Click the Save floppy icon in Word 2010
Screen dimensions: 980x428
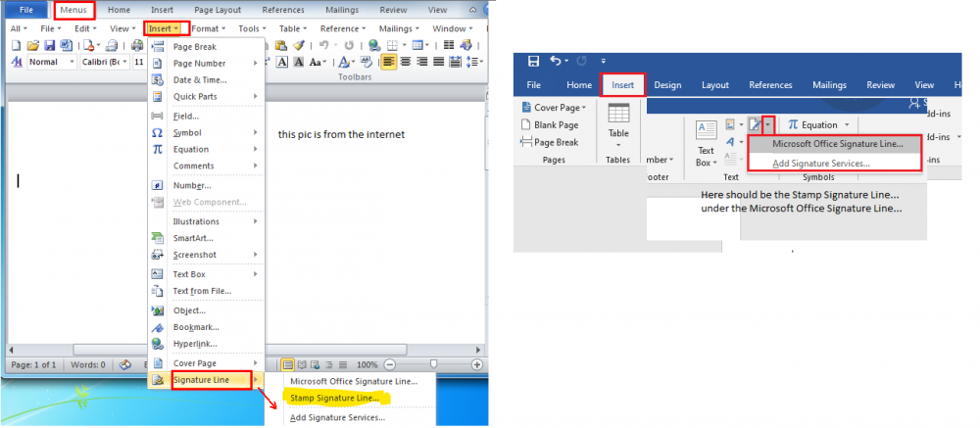(x=49, y=45)
